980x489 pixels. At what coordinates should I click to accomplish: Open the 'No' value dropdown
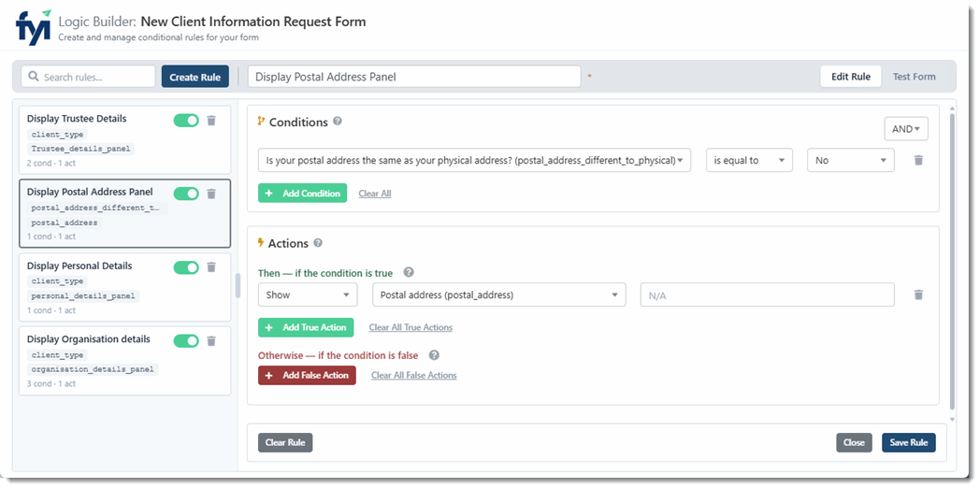(x=851, y=161)
